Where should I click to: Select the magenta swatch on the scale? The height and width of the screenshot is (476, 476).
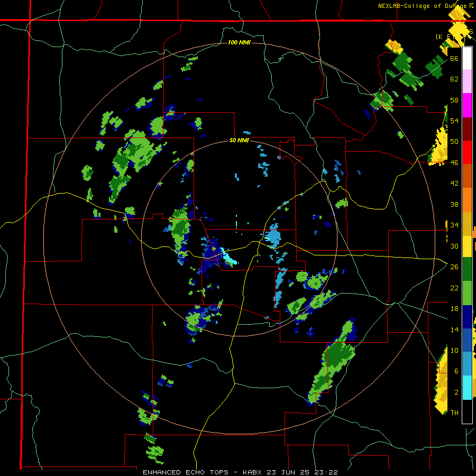pos(467,105)
